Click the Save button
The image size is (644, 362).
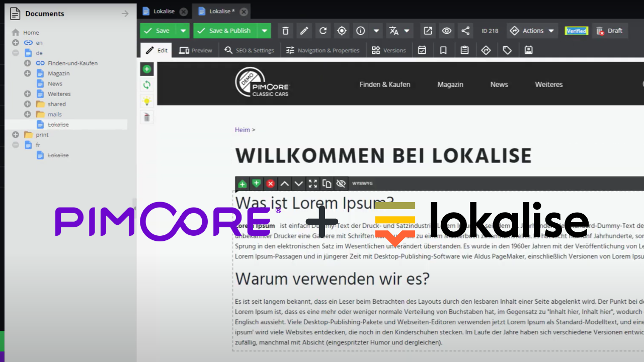157,31
